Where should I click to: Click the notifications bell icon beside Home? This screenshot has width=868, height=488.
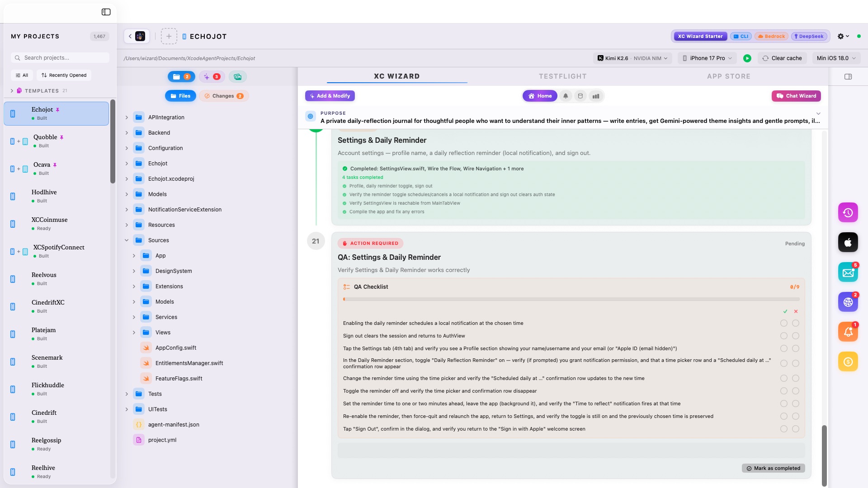point(566,96)
